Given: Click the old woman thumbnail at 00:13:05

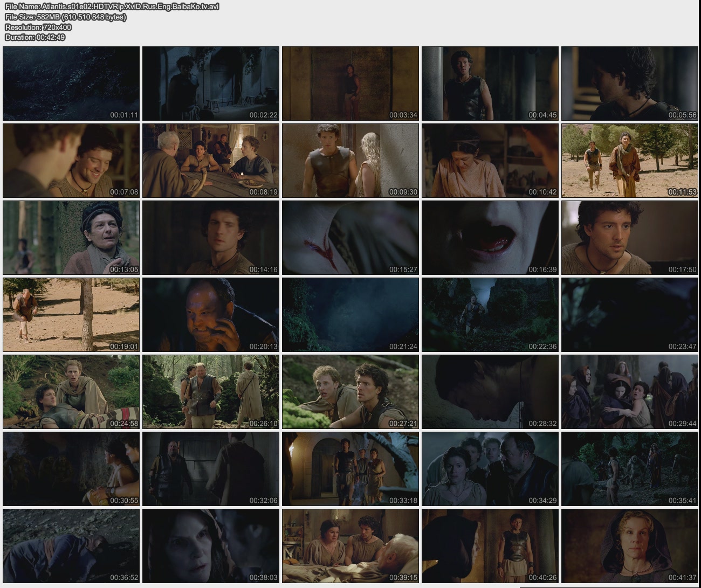Looking at the screenshot, I should coord(71,238).
